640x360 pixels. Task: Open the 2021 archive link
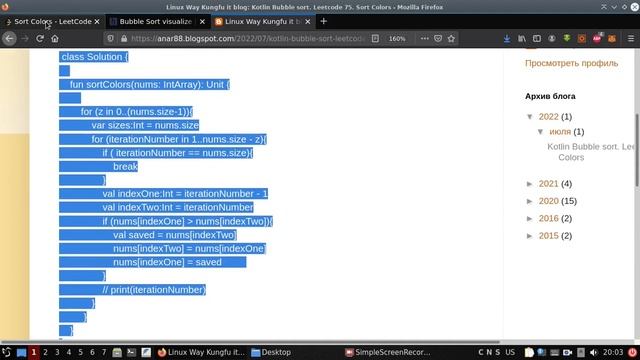coord(548,184)
